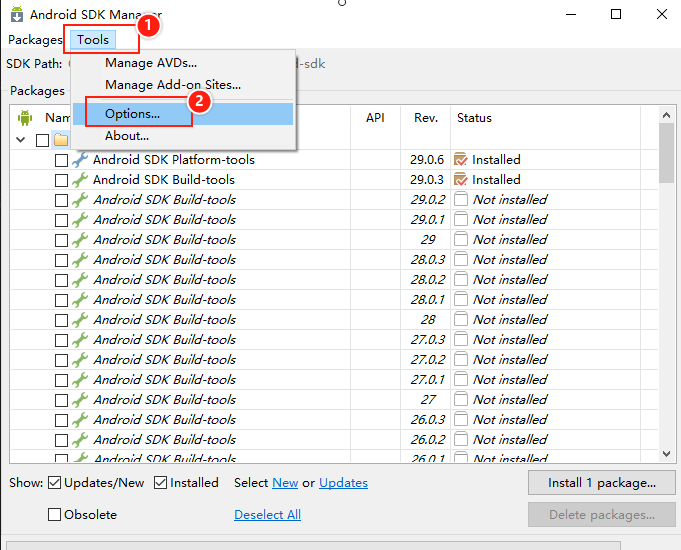Click the package list vertical scrollbar thumb
Viewport: 681px width, 550px height.
click(x=667, y=153)
